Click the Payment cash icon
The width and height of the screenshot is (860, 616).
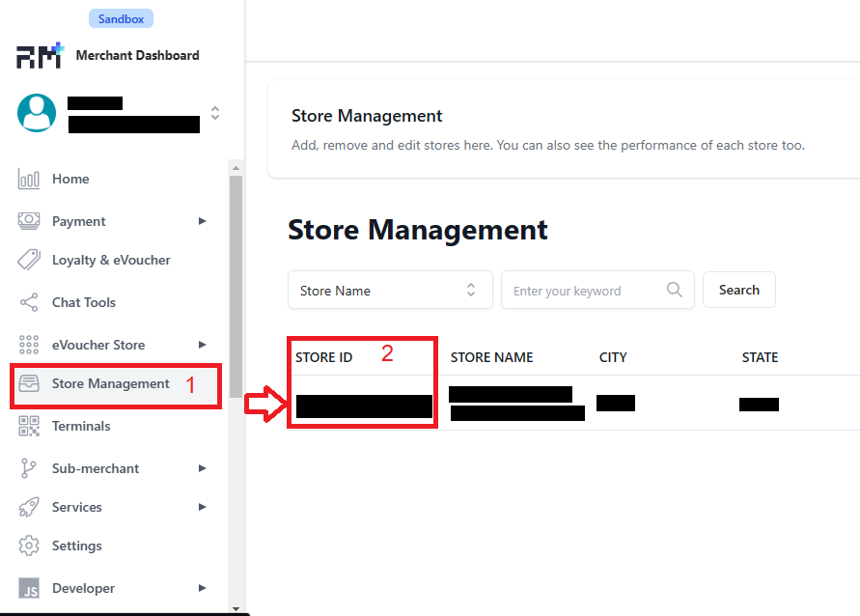coord(29,221)
